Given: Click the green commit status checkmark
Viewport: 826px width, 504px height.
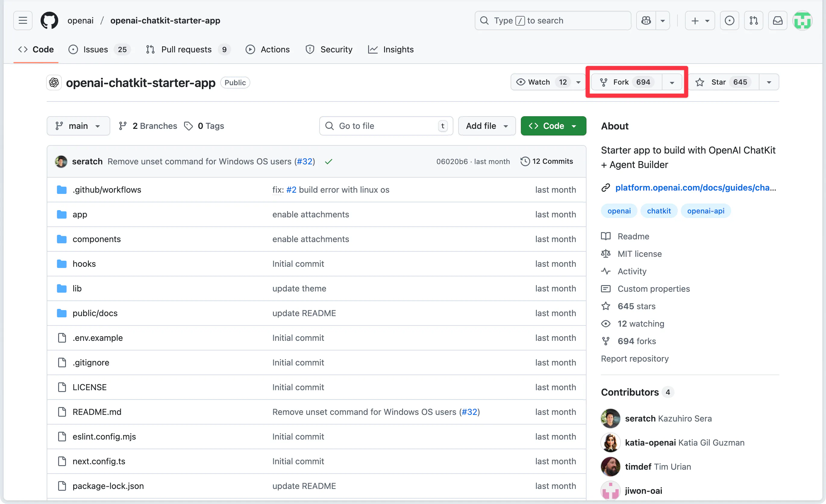Looking at the screenshot, I should (x=329, y=161).
